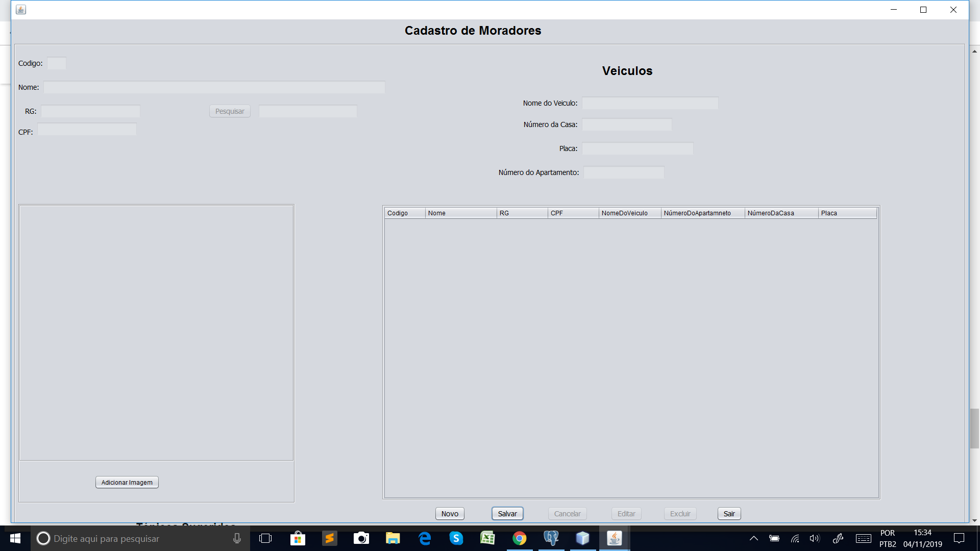Click Adicionar Imagem button
The image size is (980, 551).
point(127,483)
